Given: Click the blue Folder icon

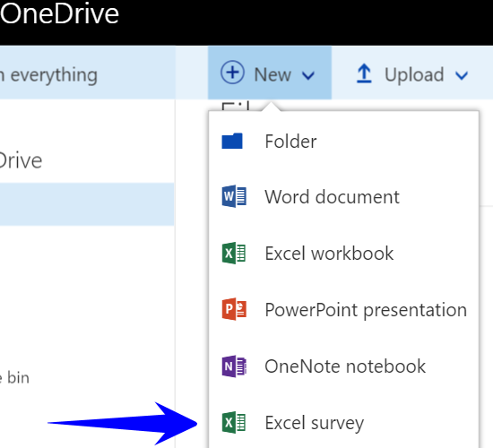Looking at the screenshot, I should click(232, 141).
